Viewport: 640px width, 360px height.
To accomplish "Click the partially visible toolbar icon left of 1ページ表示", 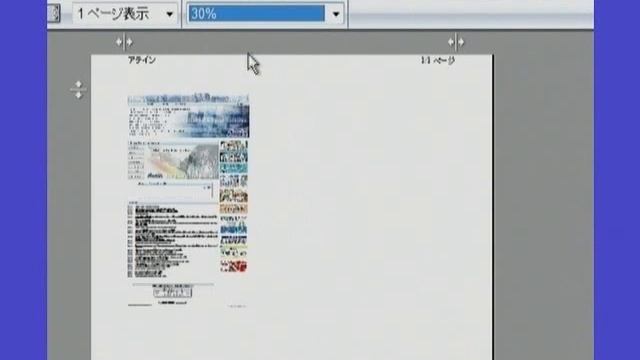I will (x=53, y=13).
